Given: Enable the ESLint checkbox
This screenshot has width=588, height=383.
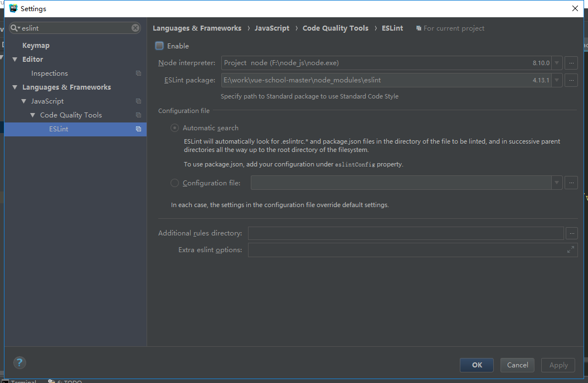Looking at the screenshot, I should point(159,46).
